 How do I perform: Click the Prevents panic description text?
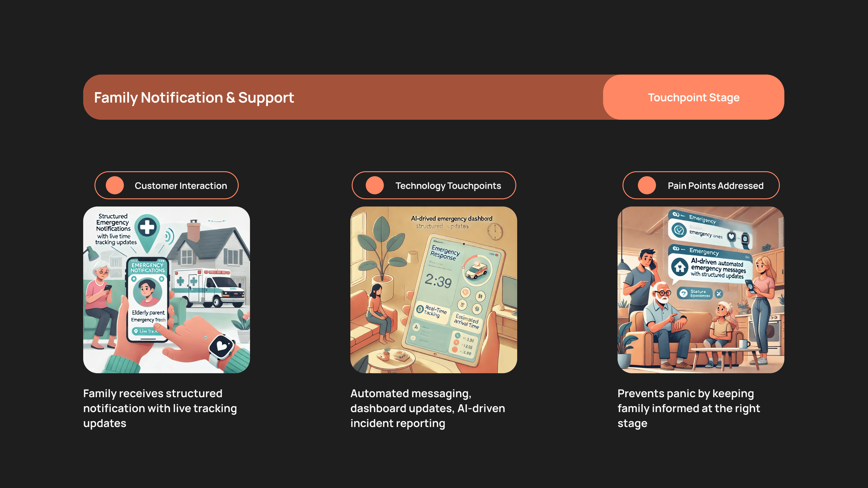pos(688,408)
